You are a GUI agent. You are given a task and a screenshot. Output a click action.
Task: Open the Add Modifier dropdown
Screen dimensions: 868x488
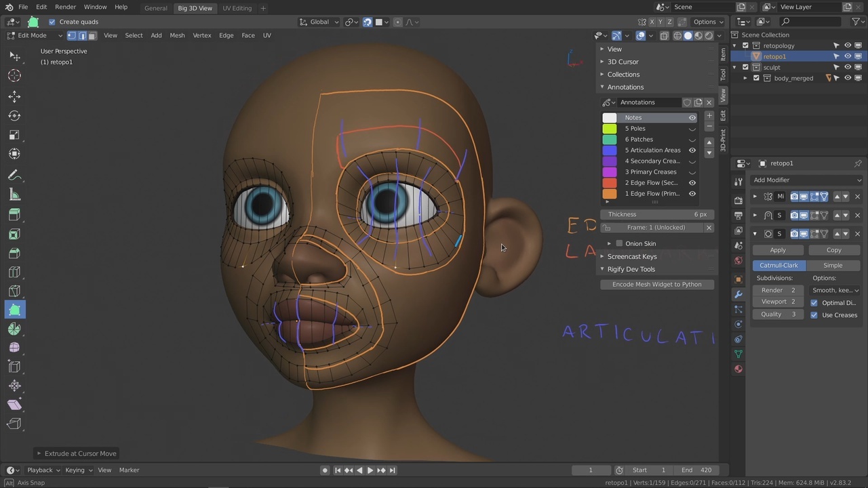click(807, 180)
